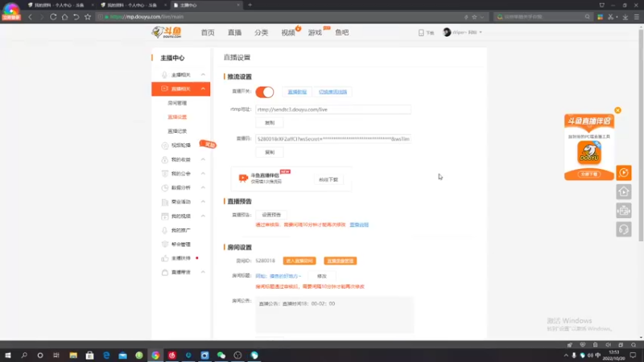This screenshot has width=644, height=362.
Task: Click the money bag icon for 我的收益
Action: 165,159
